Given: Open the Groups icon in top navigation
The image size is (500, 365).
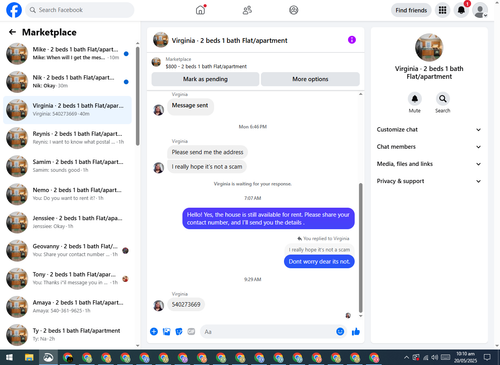Looking at the screenshot, I should click(294, 10).
